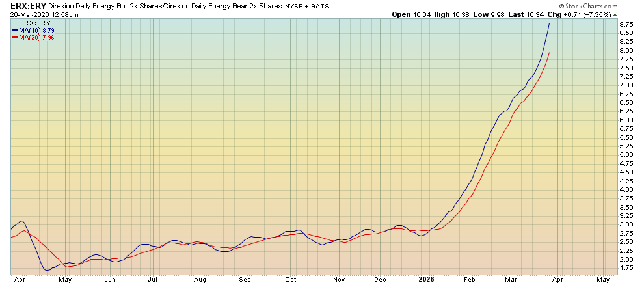Click the green up-arrow change indicator
The width and height of the screenshot is (644, 285).
(x=614, y=14)
